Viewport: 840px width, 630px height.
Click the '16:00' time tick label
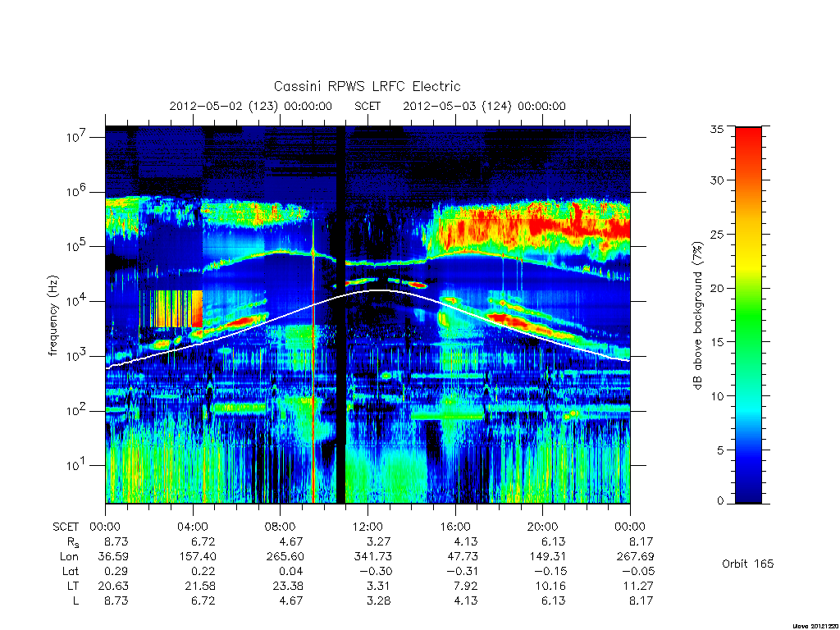tap(454, 527)
